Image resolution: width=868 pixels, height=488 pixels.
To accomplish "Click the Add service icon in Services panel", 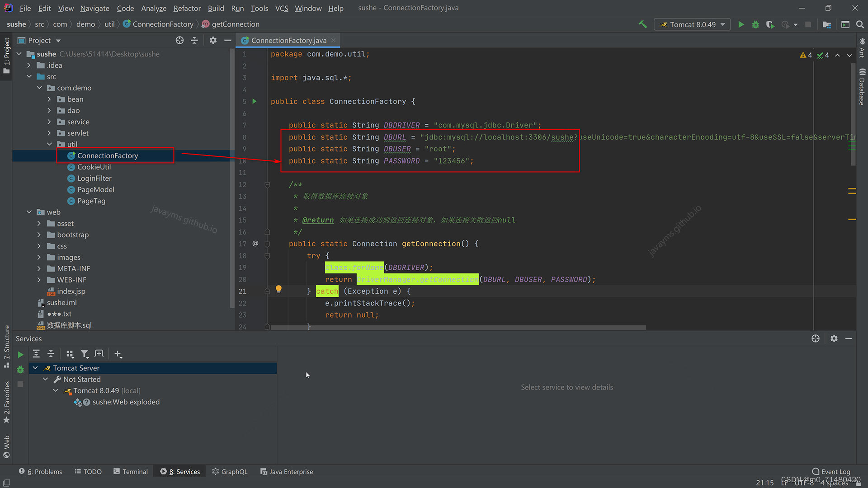I will [x=118, y=354].
